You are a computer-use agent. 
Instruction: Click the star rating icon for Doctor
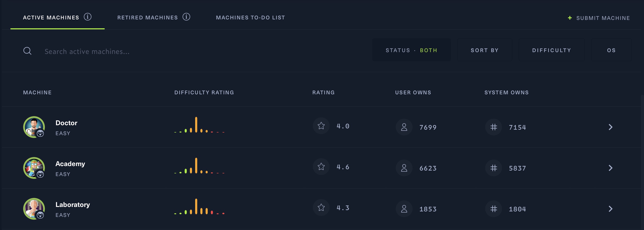[x=321, y=126]
